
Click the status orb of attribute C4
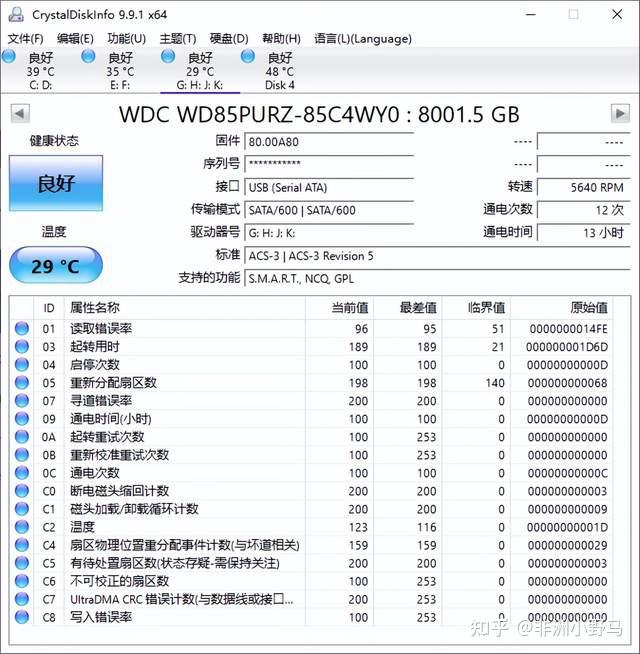22,545
